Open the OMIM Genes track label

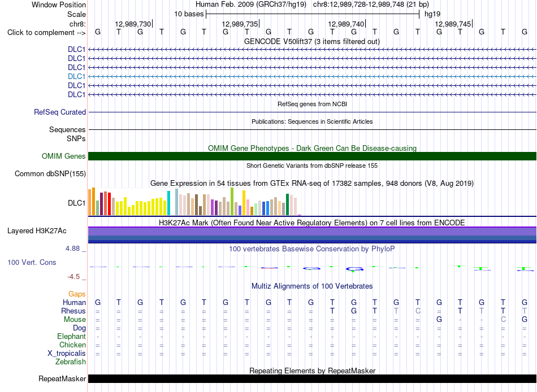click(x=64, y=156)
